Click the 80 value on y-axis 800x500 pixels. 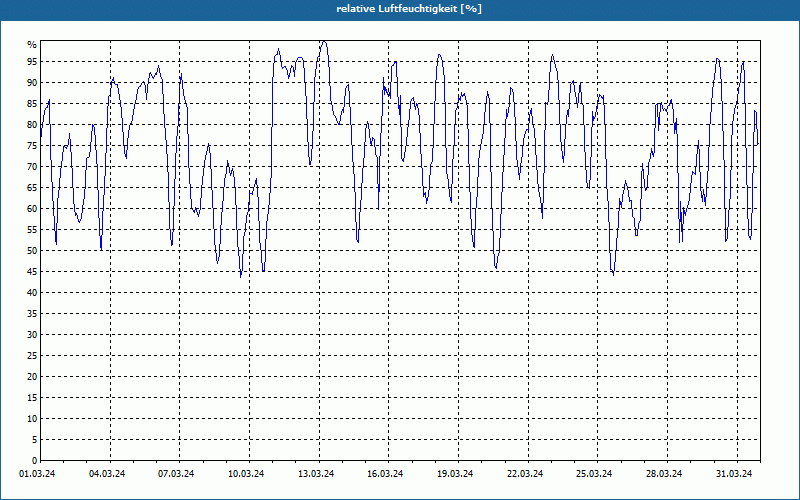click(32, 124)
